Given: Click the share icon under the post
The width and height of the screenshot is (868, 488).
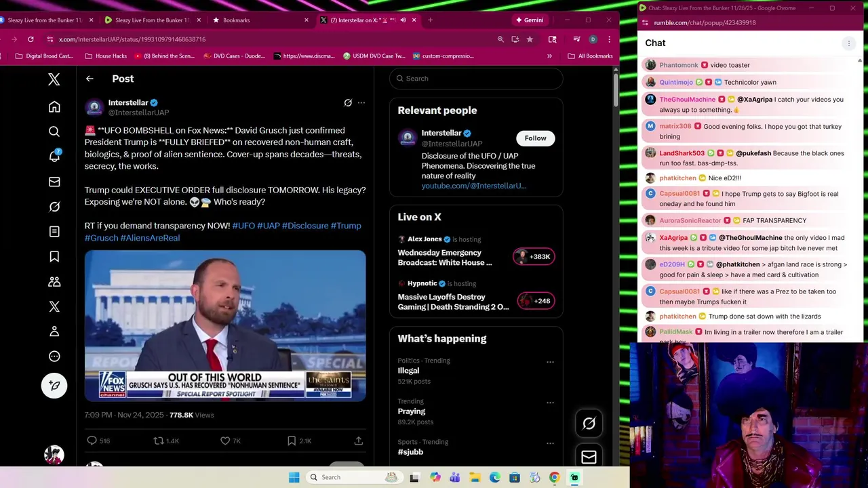Looking at the screenshot, I should [x=359, y=441].
